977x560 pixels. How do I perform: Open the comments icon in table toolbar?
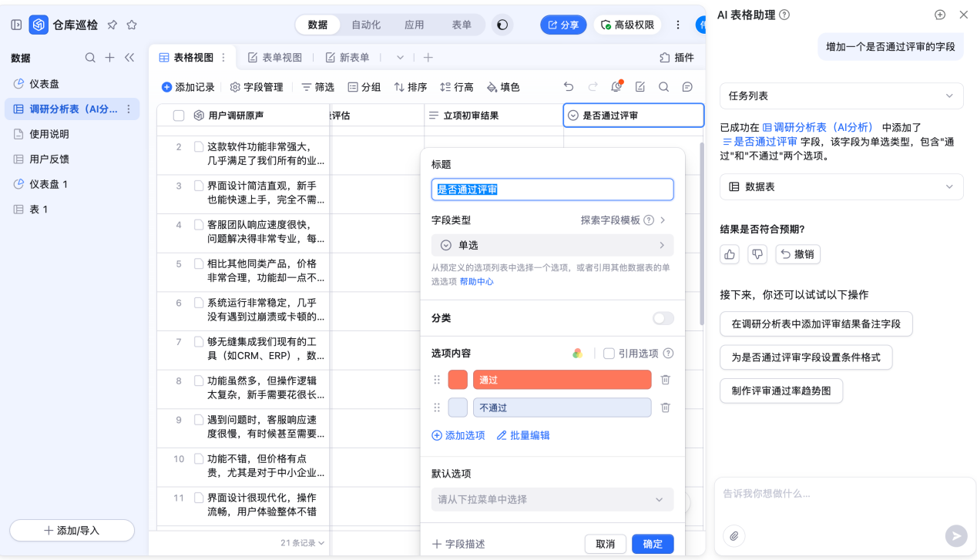687,87
